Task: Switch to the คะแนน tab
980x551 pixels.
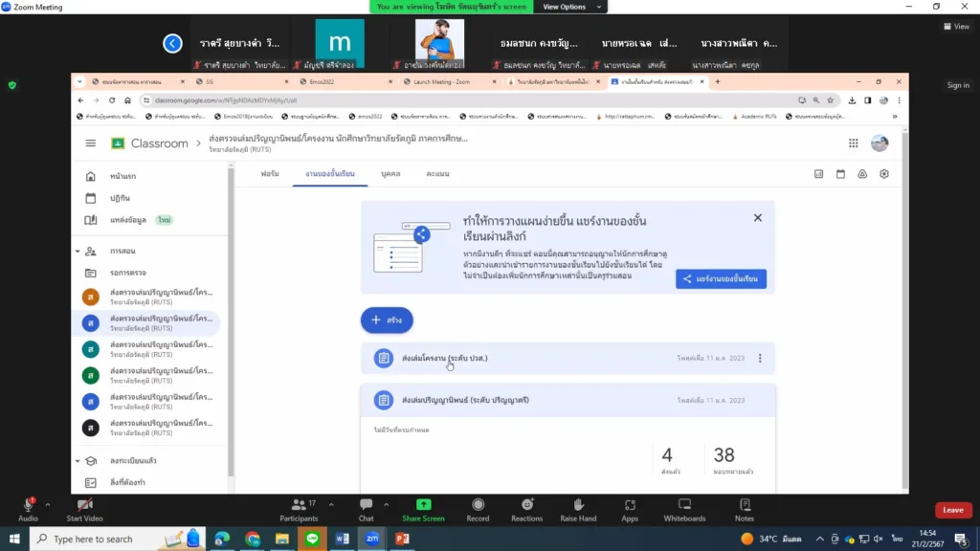Action: click(437, 174)
